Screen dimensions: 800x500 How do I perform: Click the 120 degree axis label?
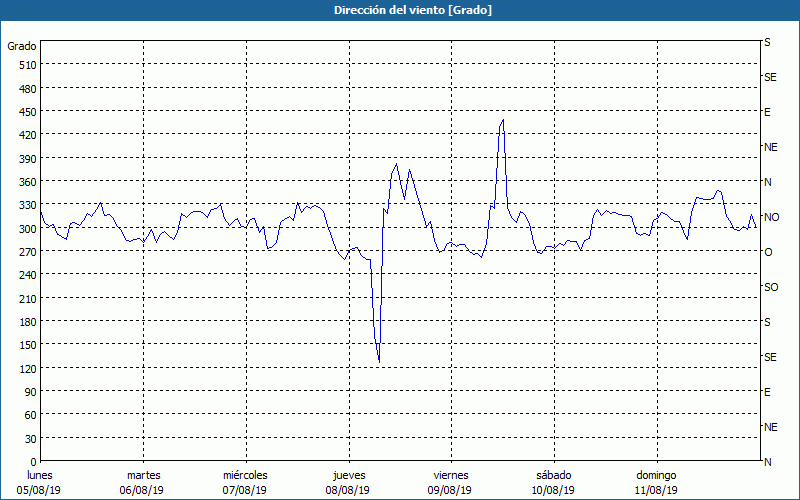29,368
